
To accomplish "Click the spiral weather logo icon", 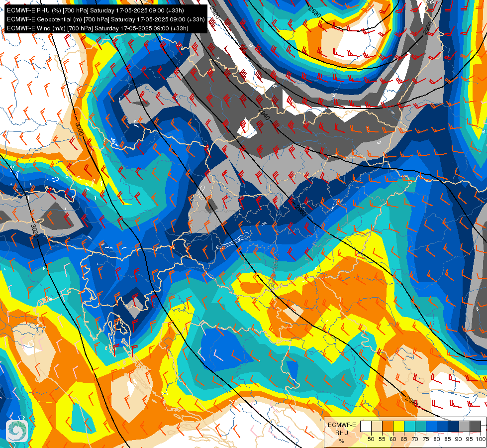I will [x=17, y=431].
